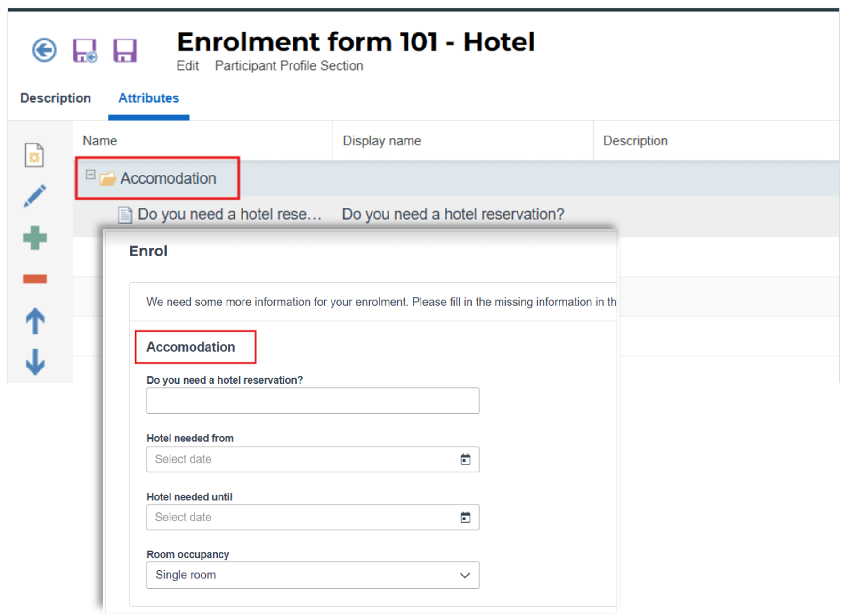Select the attribute settings document icon
850x616 pixels.
click(35, 155)
